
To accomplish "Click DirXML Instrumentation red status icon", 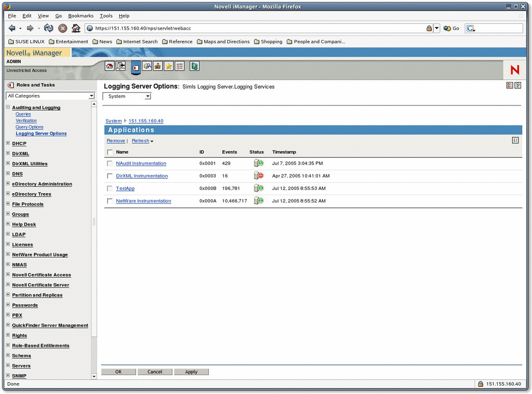I will [259, 175].
